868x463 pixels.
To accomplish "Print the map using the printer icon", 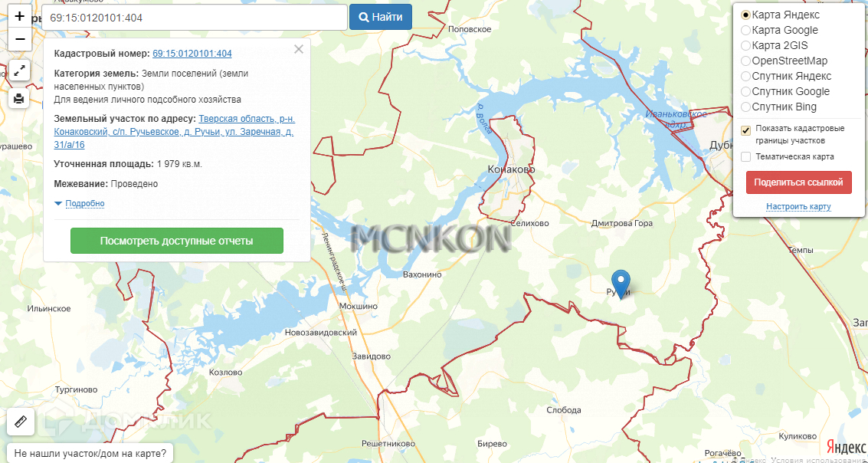I will (19, 99).
